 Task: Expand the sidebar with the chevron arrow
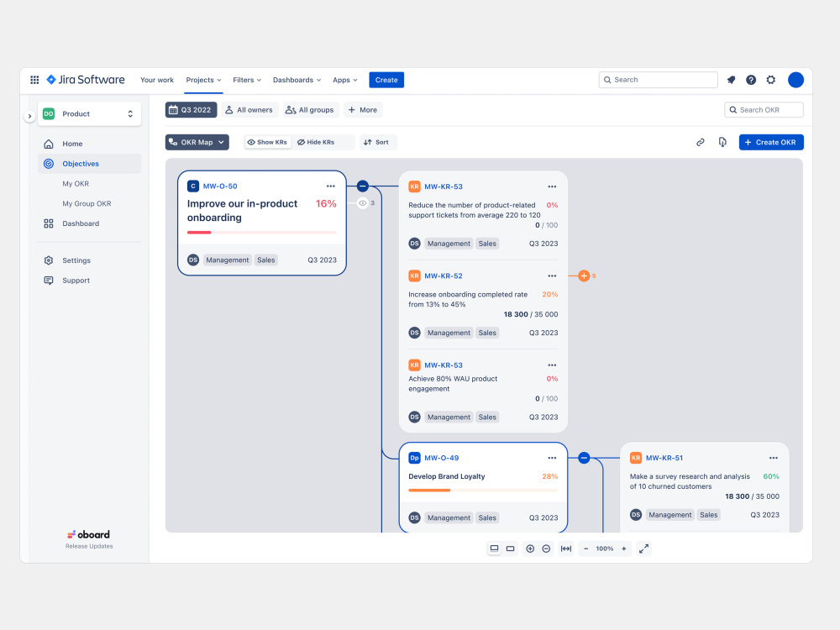pos(29,116)
